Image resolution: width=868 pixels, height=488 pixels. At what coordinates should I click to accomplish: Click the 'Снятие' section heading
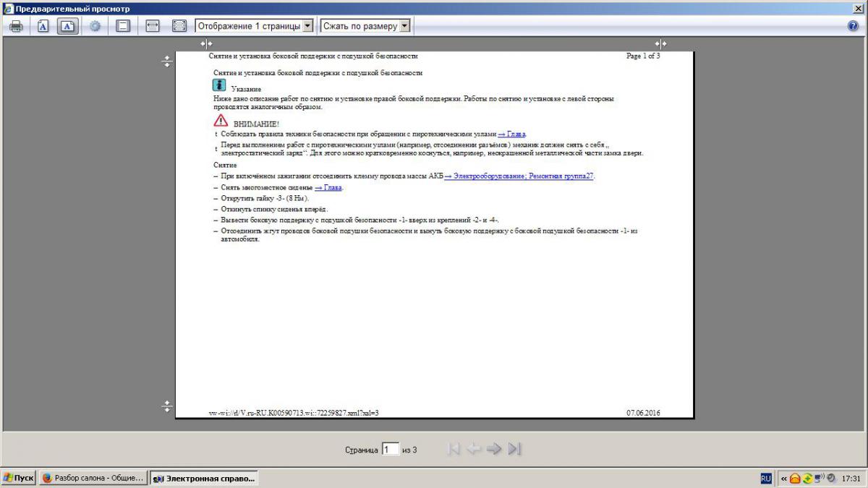point(225,166)
